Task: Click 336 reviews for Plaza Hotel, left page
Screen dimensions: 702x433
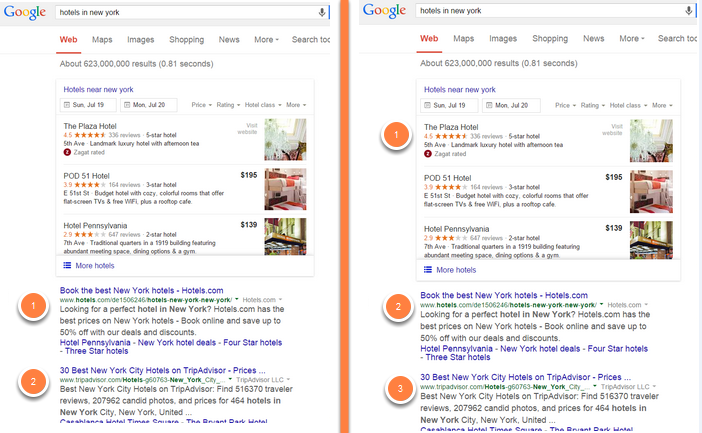Action: [x=124, y=135]
